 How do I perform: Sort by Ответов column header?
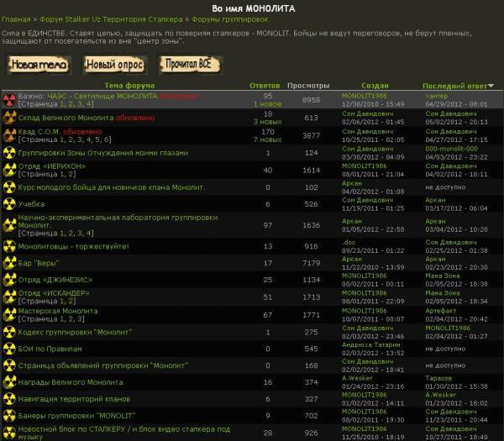click(x=265, y=86)
